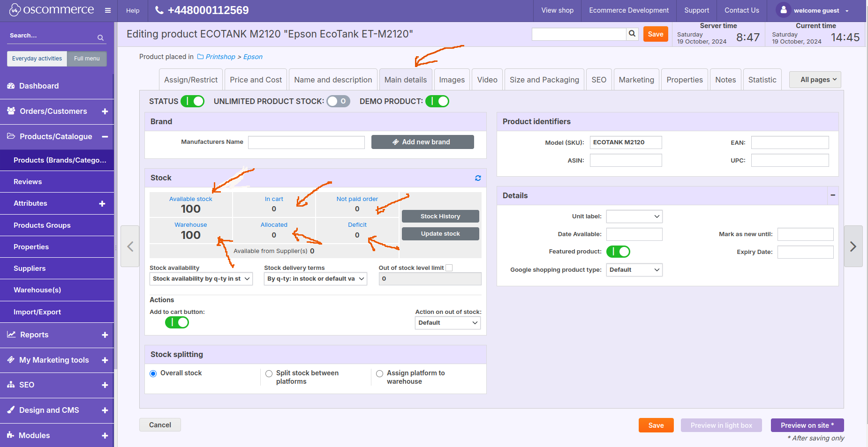Click the folder icon before Printshop

[x=200, y=57]
